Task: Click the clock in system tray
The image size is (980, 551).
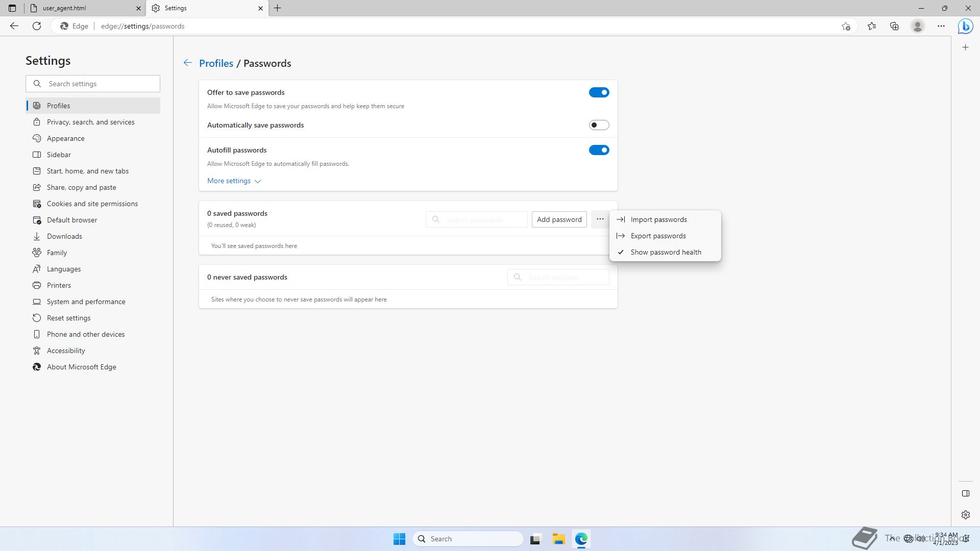Action: (x=946, y=539)
